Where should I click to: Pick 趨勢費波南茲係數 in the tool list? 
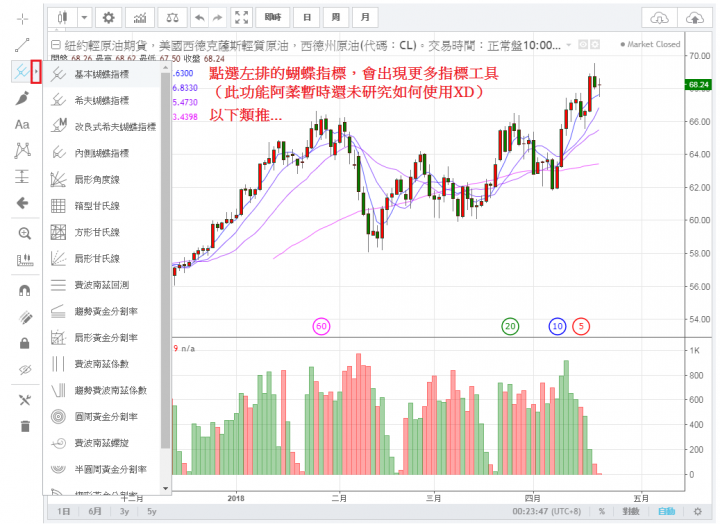click(102, 390)
